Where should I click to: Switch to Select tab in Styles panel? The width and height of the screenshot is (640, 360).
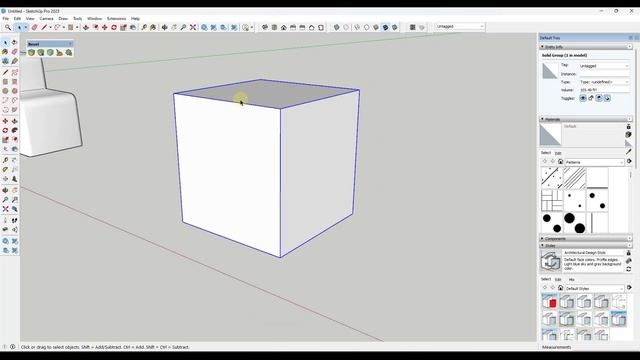[x=546, y=279]
